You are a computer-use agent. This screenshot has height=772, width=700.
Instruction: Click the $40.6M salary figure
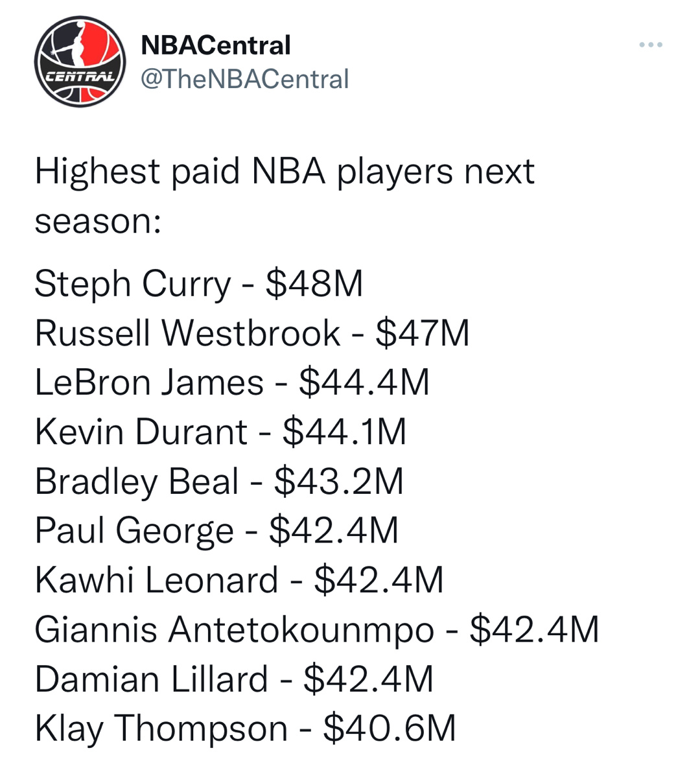[390, 729]
